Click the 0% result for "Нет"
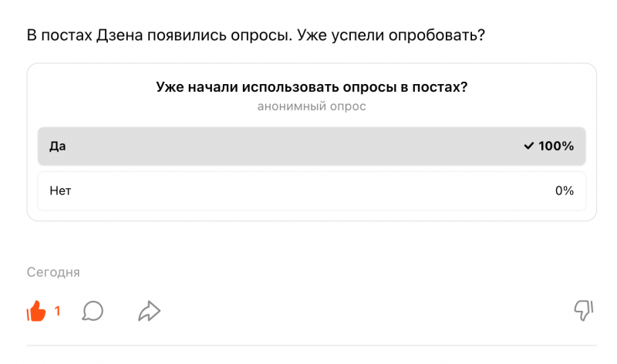617x364 pixels. 565,190
